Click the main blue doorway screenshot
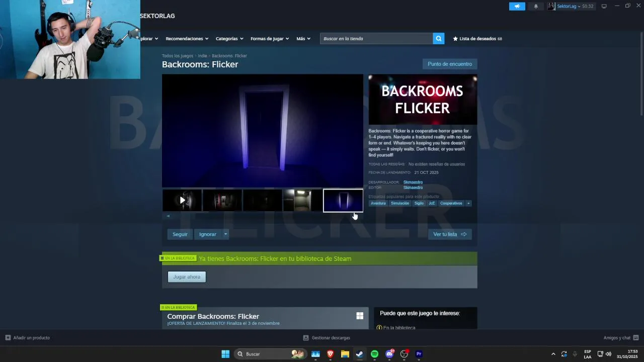The image size is (644, 362). 263,131
